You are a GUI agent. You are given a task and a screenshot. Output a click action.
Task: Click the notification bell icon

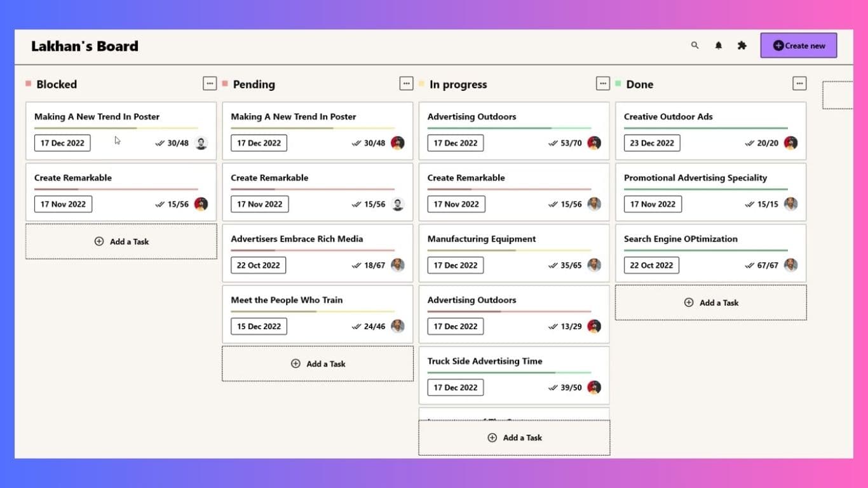pos(718,45)
